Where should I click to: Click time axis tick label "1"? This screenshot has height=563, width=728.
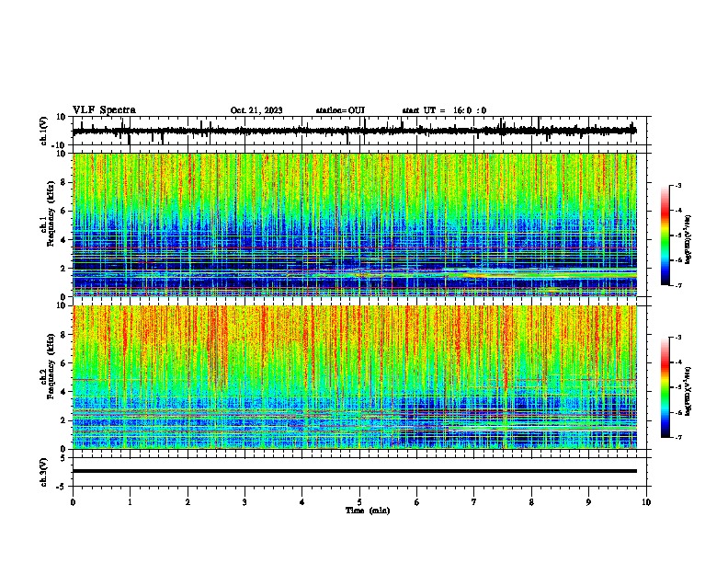[x=130, y=502]
